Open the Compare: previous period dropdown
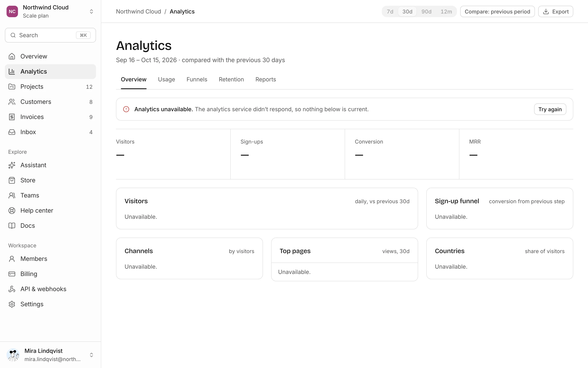This screenshot has width=588, height=368. point(497,11)
